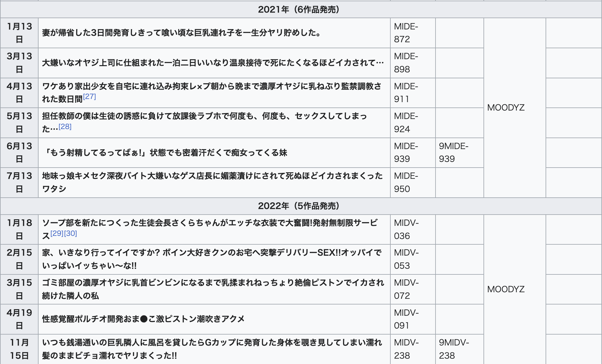This screenshot has height=364, width=602.
Task: Select the upper MOODYZ label cell
Action: point(506,108)
